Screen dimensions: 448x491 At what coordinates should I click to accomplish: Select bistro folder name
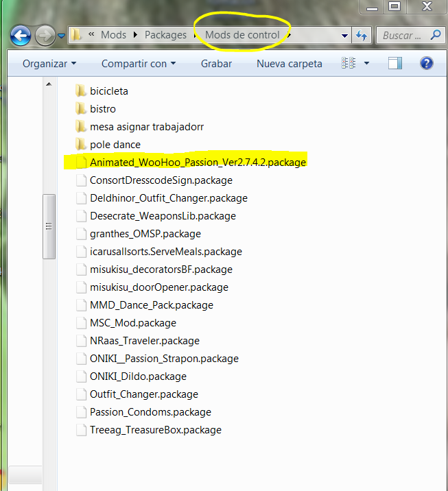(x=103, y=109)
